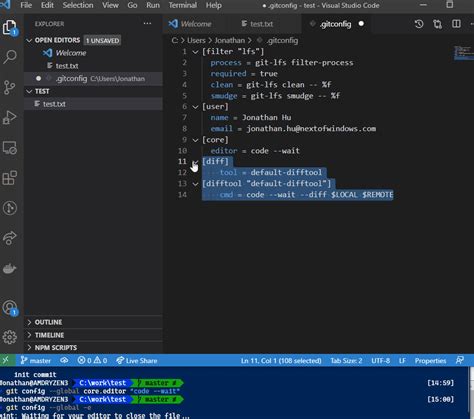
Task: Open the File menu
Action: [x=26, y=5]
